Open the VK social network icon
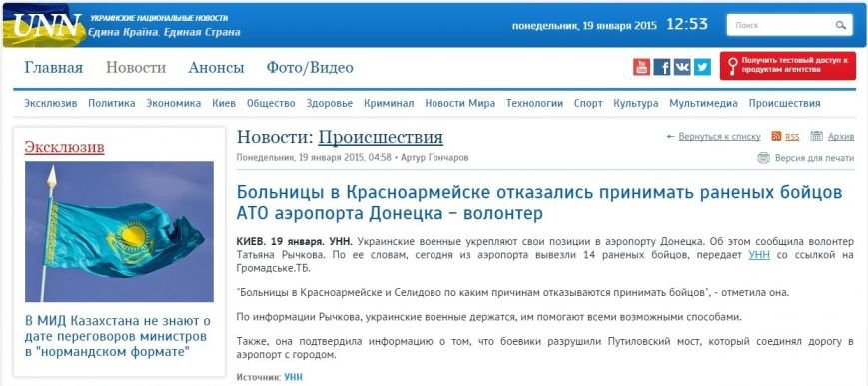 pyautogui.click(x=682, y=67)
